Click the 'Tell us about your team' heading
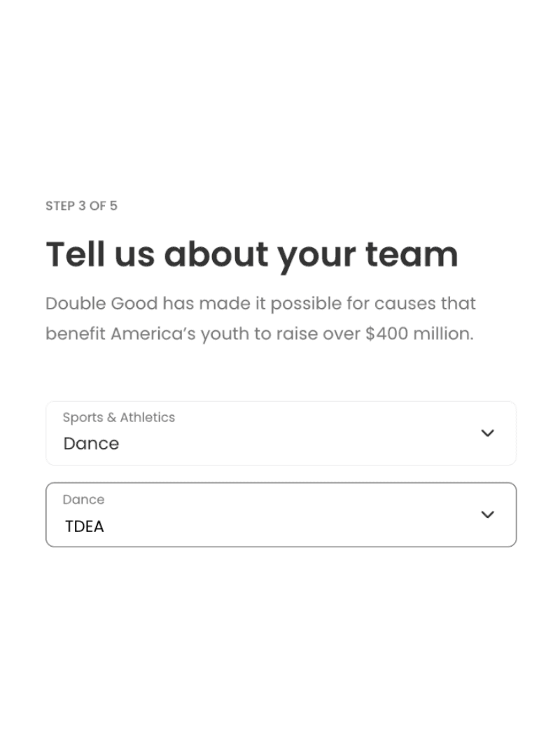This screenshot has height=756, width=560. 251,254
